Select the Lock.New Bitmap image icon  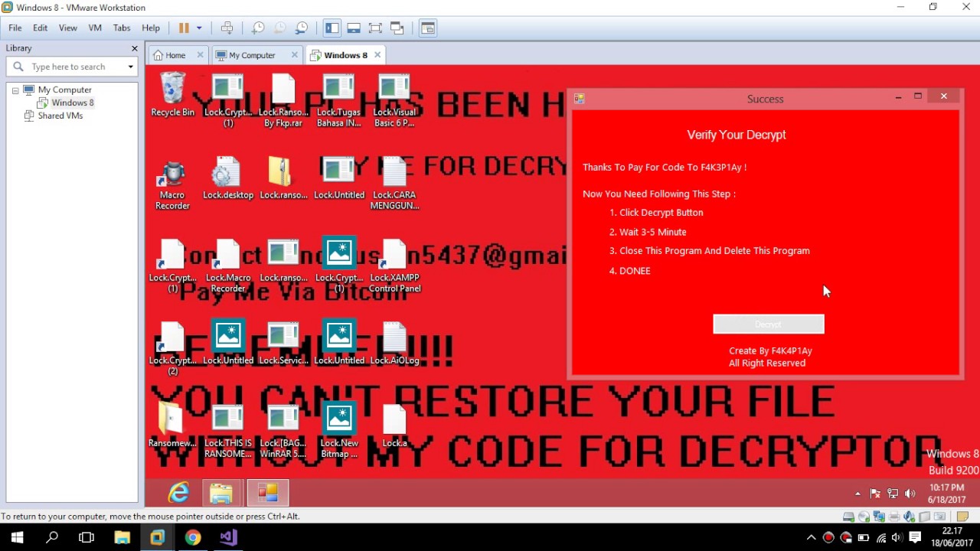pos(339,432)
